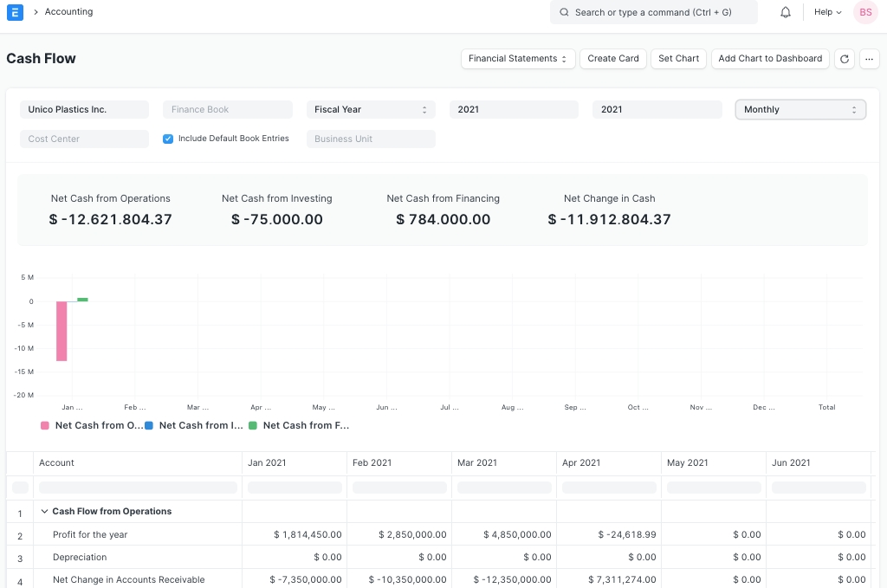Click the Create Card button
This screenshot has width=887, height=588.
tap(612, 59)
